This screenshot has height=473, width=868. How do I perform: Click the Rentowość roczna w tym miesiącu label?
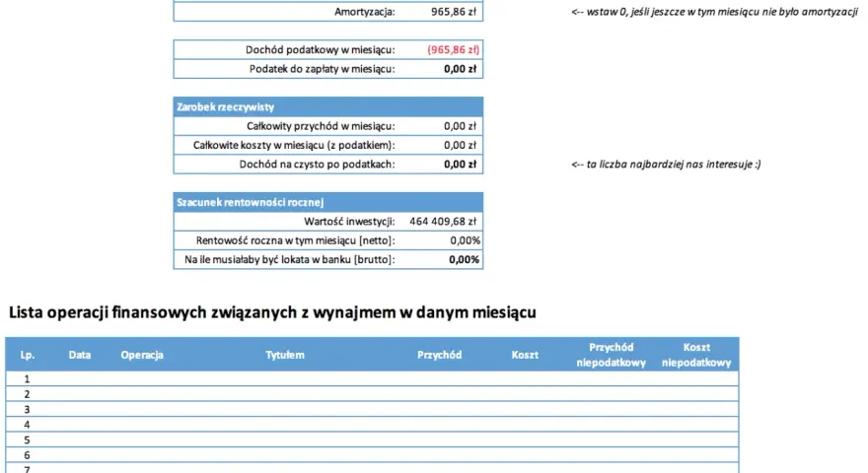pyautogui.click(x=296, y=240)
